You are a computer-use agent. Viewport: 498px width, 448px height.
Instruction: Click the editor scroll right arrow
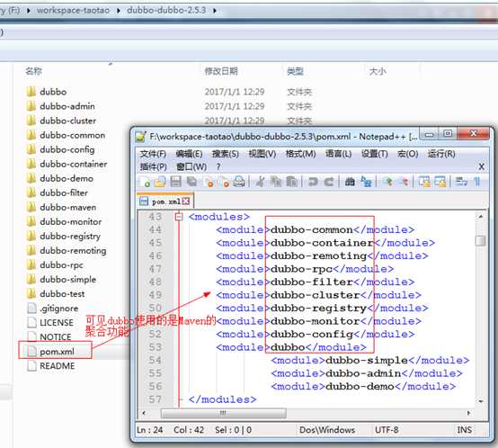click(x=468, y=413)
